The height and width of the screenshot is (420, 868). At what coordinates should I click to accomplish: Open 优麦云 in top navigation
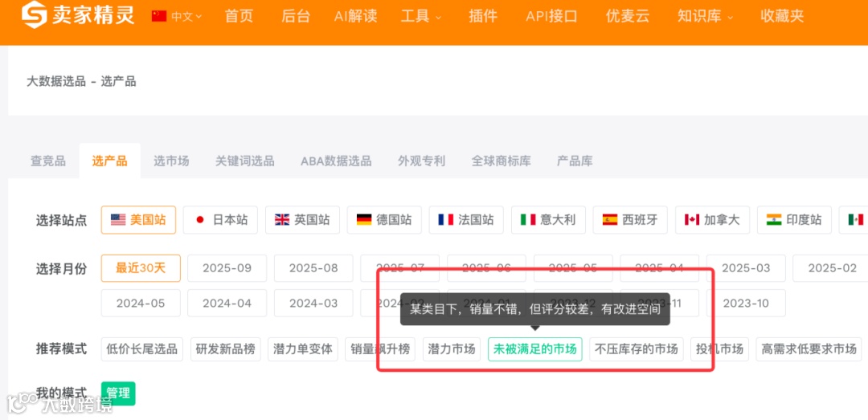point(628,16)
